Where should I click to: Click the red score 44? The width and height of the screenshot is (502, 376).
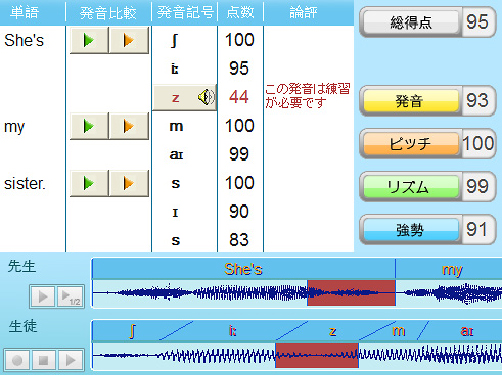239,97
